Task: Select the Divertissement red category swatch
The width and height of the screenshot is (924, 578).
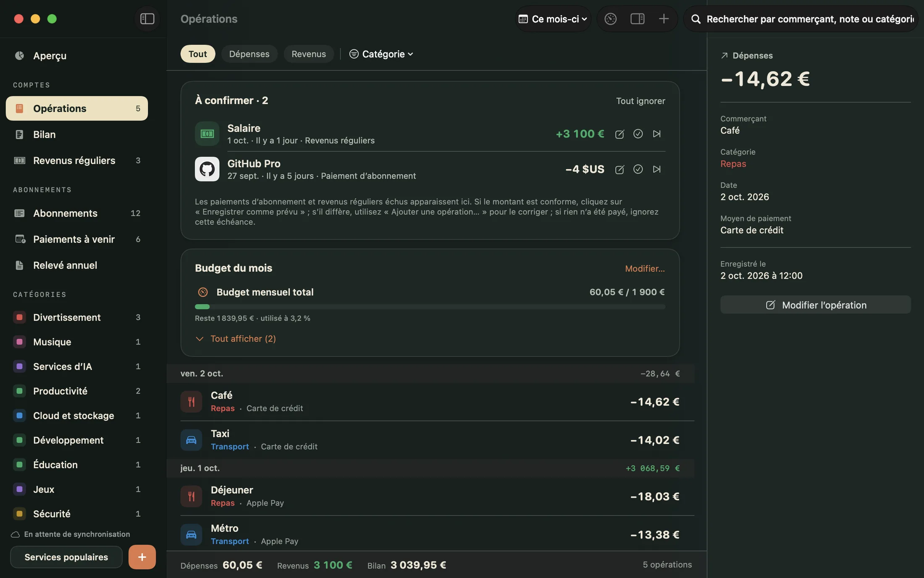Action: 19,317
